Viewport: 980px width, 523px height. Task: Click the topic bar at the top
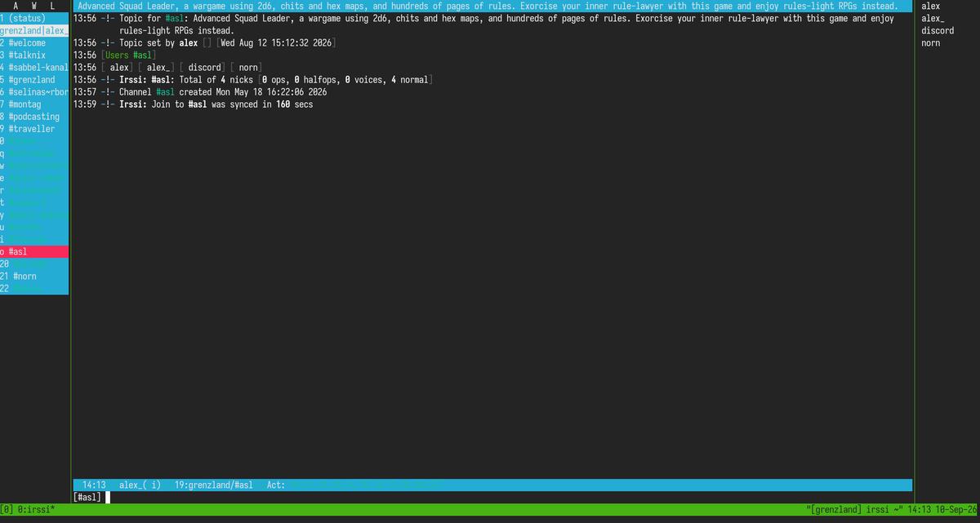tap(492, 6)
